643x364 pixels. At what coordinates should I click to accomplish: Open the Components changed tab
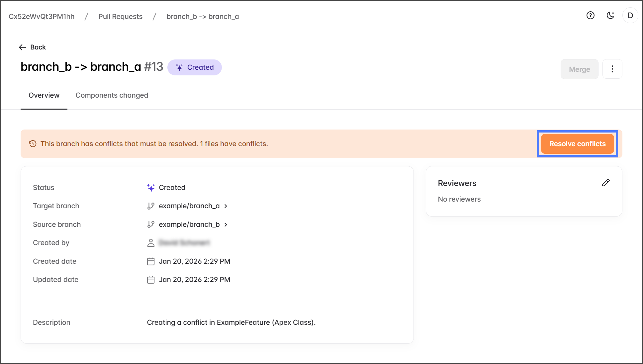(x=112, y=95)
